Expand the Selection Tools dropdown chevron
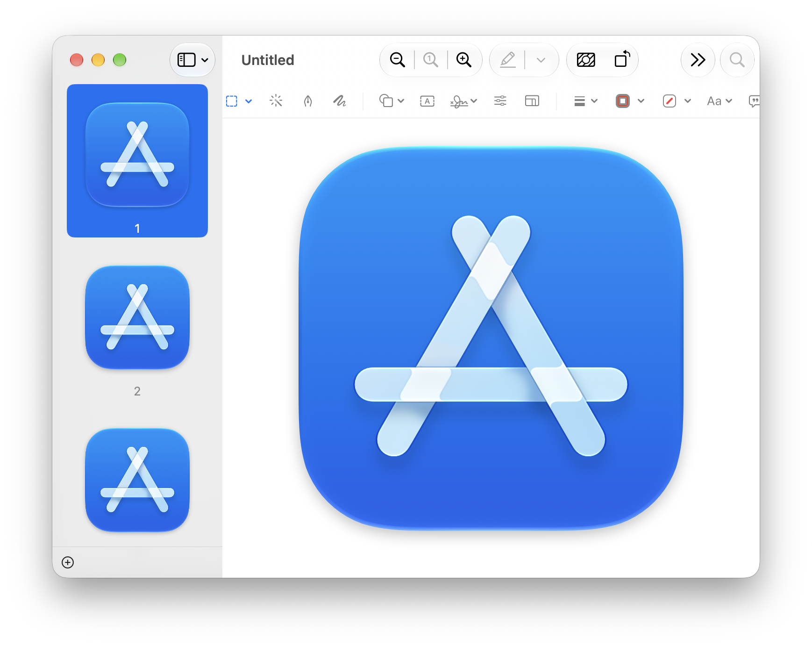The width and height of the screenshot is (812, 647). [249, 101]
